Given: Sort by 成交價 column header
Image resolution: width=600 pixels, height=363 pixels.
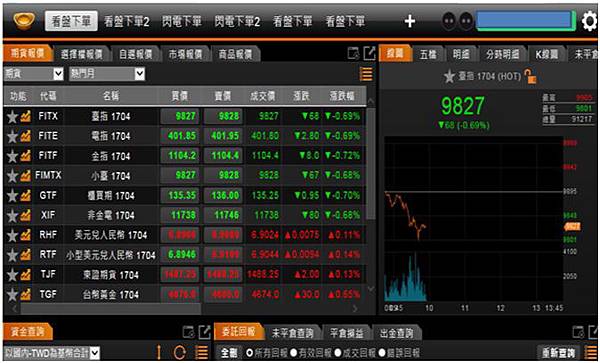Looking at the screenshot, I should [262, 96].
